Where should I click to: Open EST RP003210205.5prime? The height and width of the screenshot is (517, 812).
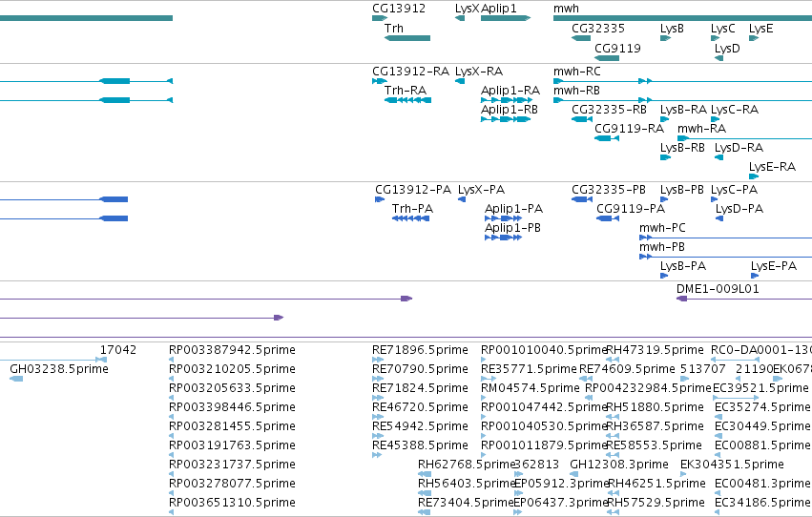tap(232, 369)
